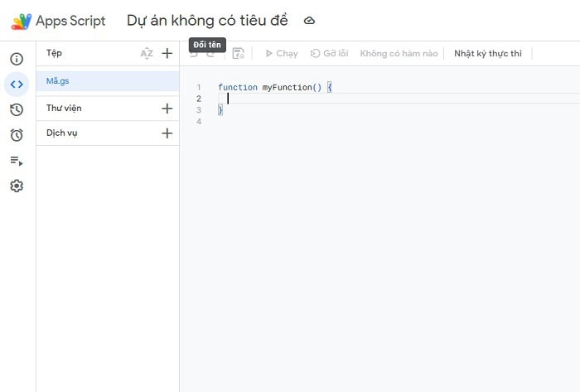The image size is (580, 392).
Task: Open Triggers alarm clock icon
Action: tap(17, 135)
